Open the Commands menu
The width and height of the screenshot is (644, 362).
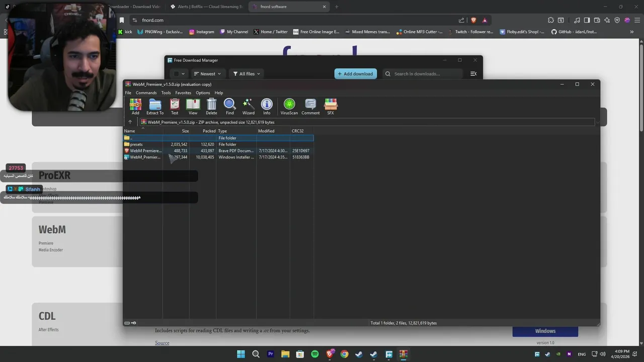coord(146,93)
